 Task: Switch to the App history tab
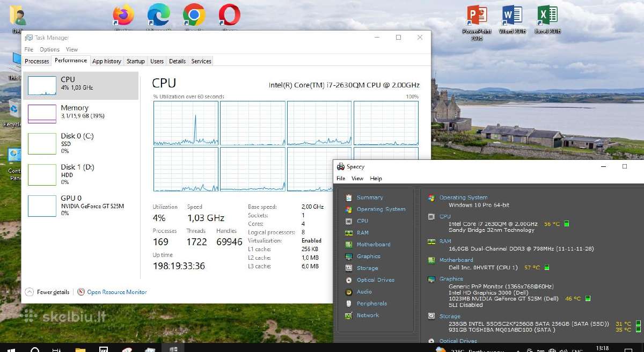click(x=107, y=61)
